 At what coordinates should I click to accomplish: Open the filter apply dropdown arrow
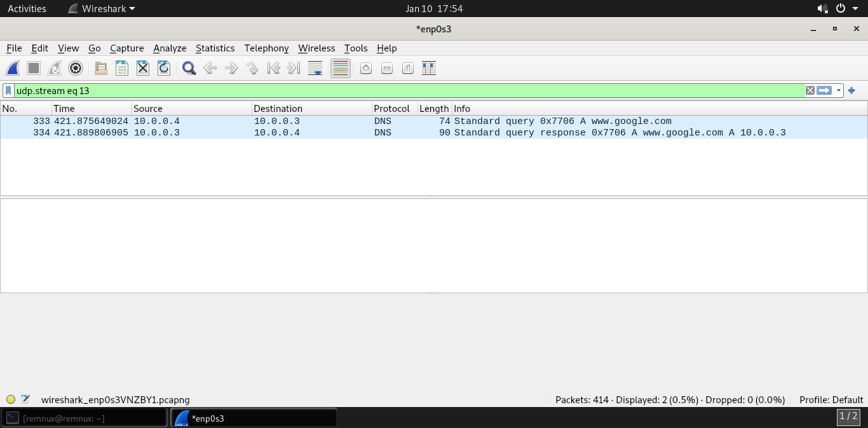click(x=837, y=90)
